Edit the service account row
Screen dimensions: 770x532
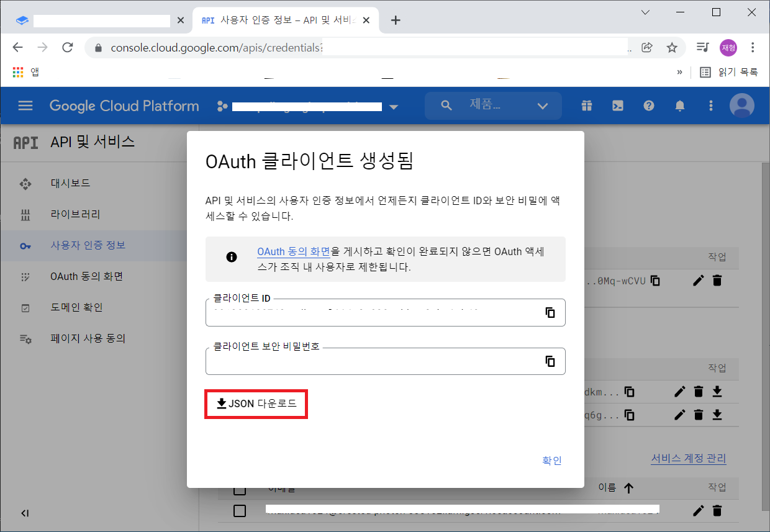pos(698,511)
